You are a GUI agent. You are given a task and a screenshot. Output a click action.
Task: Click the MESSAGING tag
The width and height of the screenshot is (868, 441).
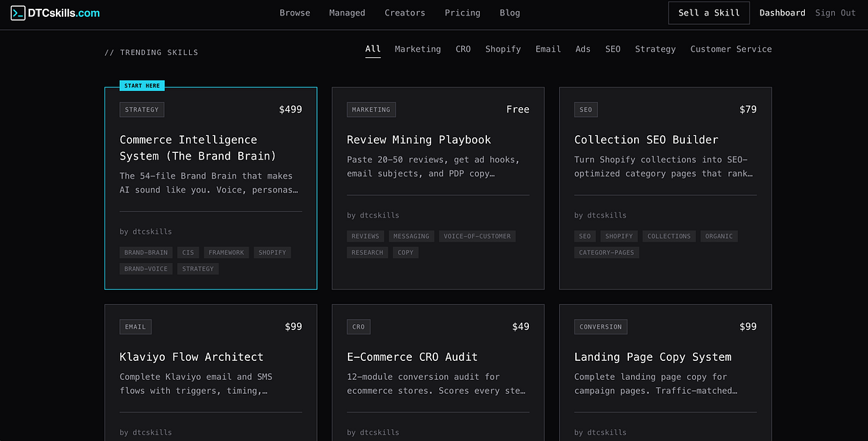tap(411, 236)
